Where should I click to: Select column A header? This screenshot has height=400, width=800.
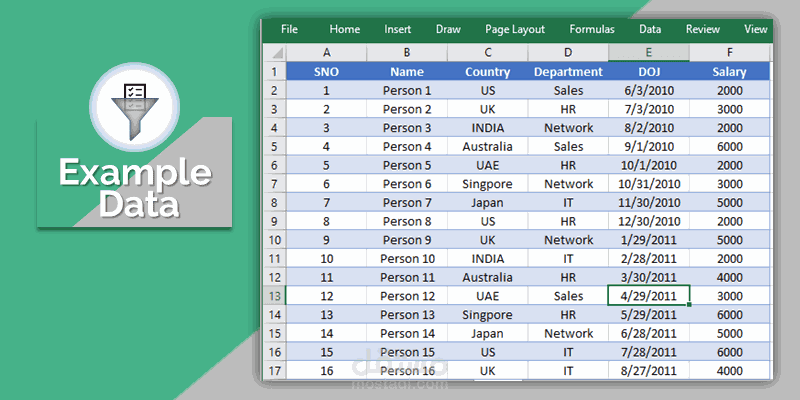(327, 53)
